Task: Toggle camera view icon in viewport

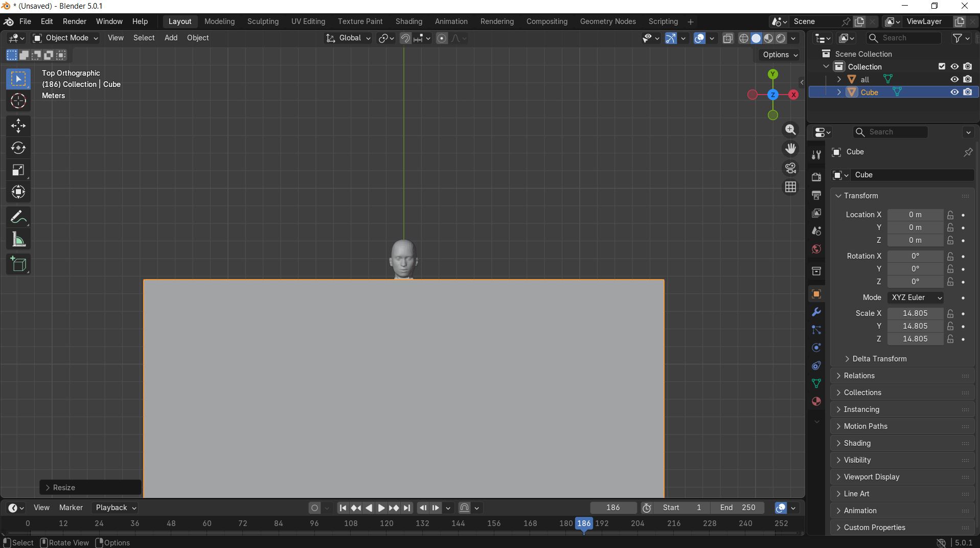Action: coord(790,168)
